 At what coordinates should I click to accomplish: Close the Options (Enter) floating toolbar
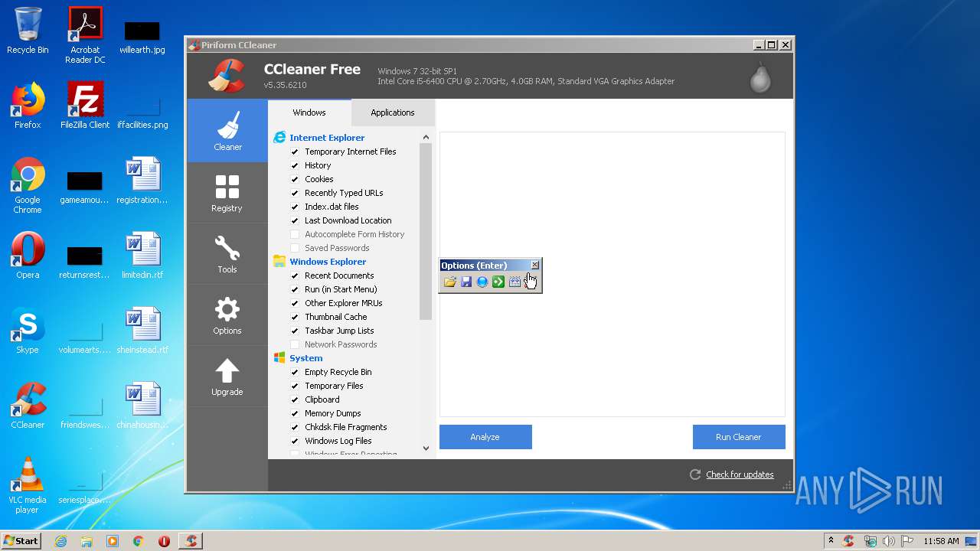pos(534,265)
